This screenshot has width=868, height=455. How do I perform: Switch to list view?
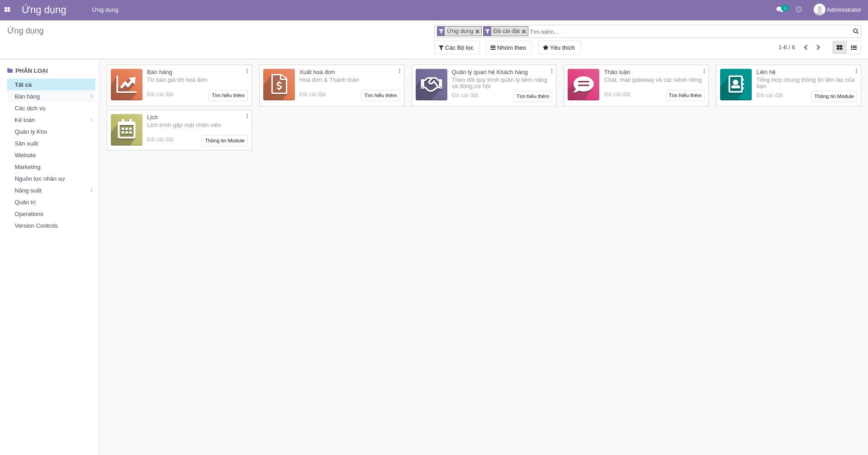coord(854,47)
